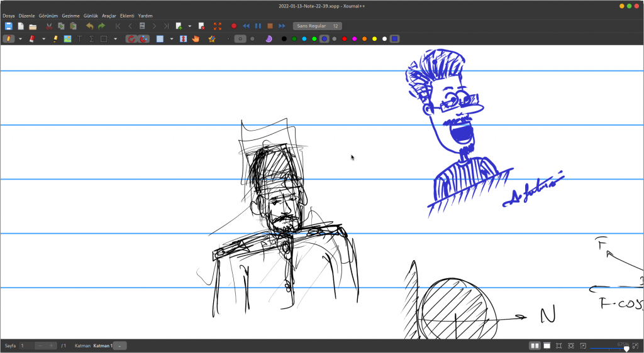Select the Vertical Space tool
The width and height of the screenshot is (644, 353).
coord(184,39)
